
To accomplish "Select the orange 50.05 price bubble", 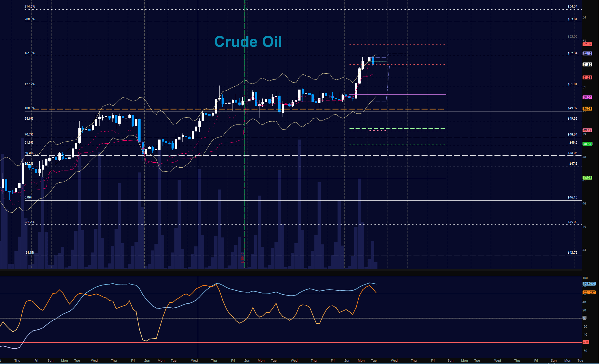I will click(587, 109).
